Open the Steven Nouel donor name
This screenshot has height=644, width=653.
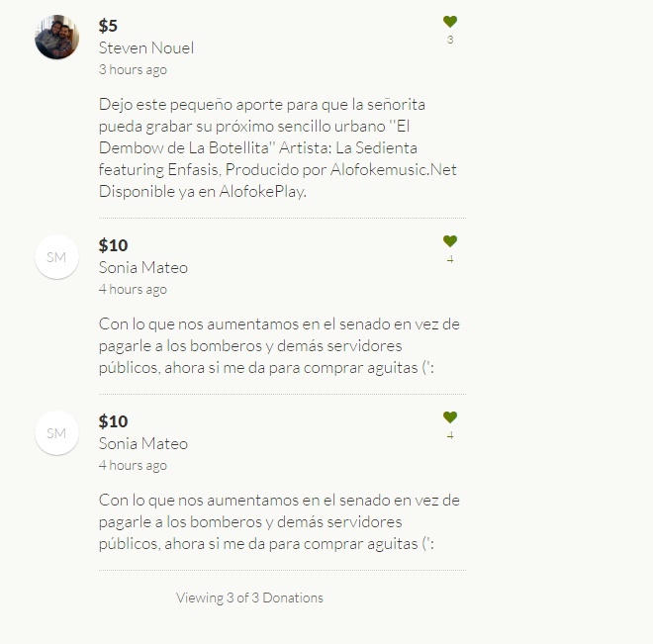(x=146, y=47)
